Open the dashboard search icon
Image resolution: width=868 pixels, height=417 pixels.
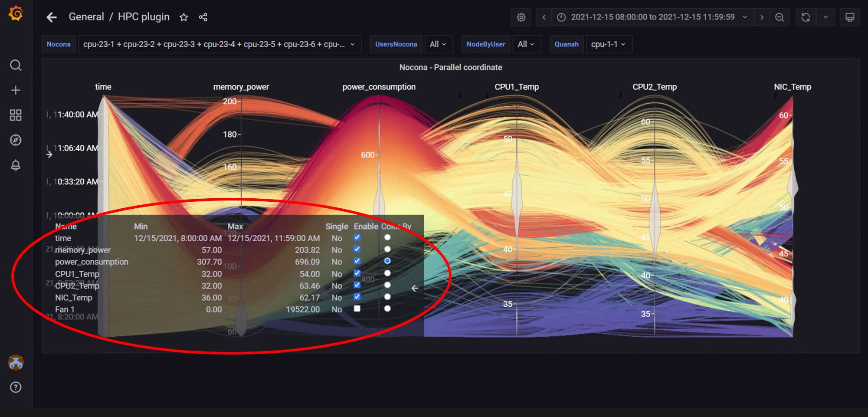(x=16, y=65)
